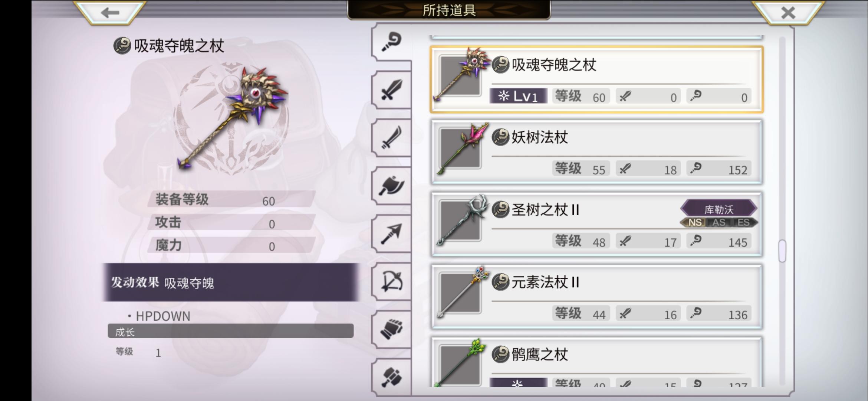This screenshot has height=401, width=868.
Task: Click the item list scrollbar handle
Action: 782,251
